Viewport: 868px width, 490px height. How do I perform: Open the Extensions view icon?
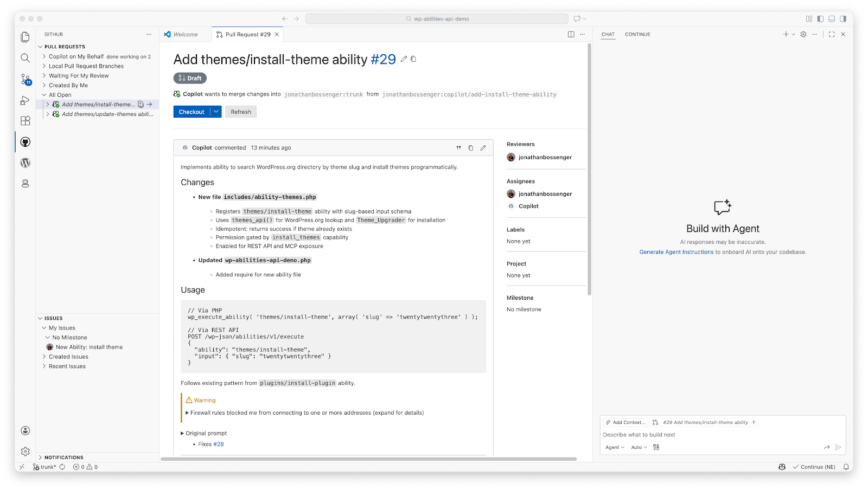[x=25, y=121]
